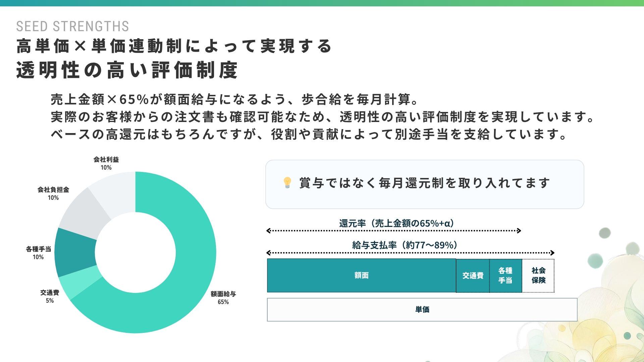Screen dimensions: 644x362
Task: Click the 交通費 block in the bar diagram
Action: point(473,276)
